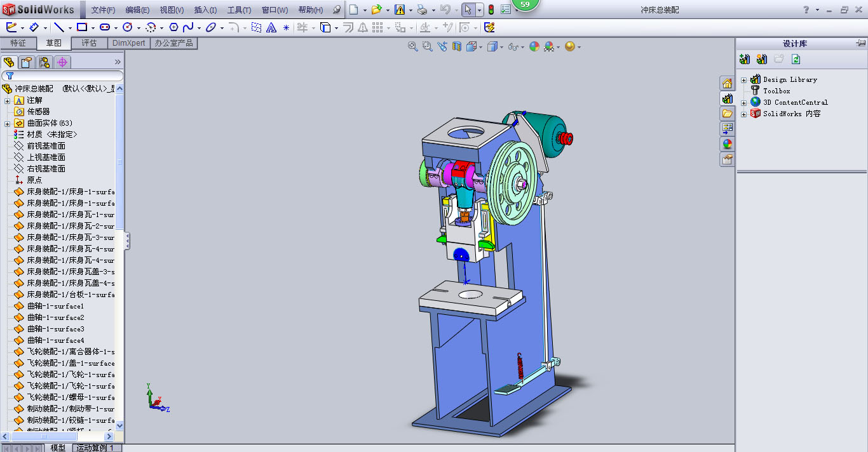Select the Line sketch tool
Screen dimensions: 868x452
(x=58, y=27)
